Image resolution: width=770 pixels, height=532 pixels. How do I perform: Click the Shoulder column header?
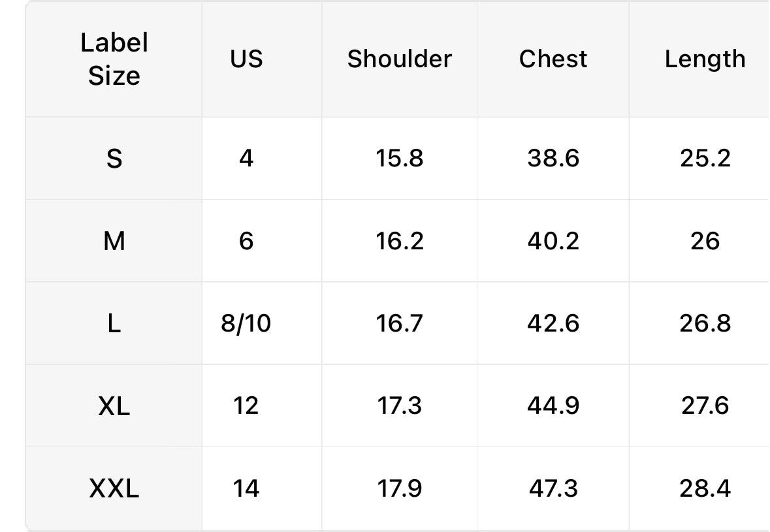coord(399,59)
